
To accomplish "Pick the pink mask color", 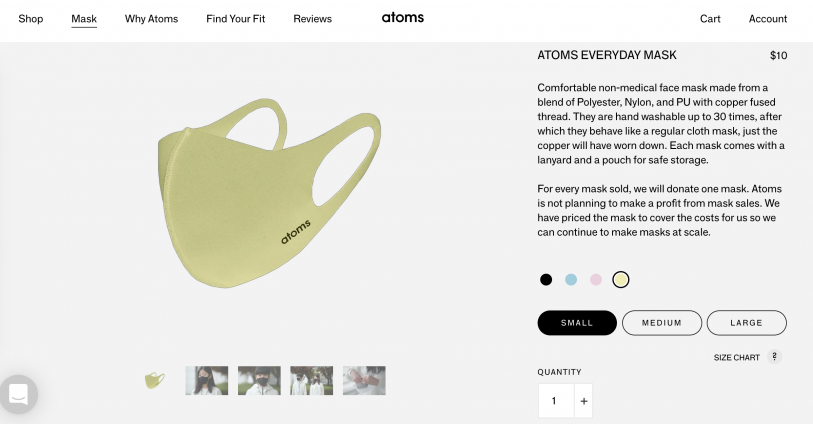I will (596, 280).
